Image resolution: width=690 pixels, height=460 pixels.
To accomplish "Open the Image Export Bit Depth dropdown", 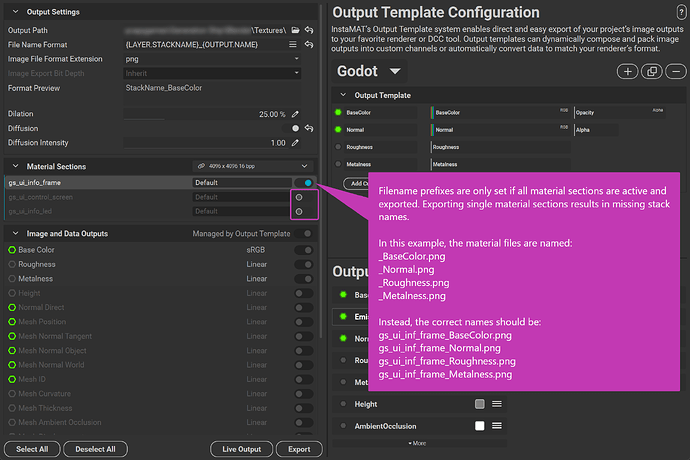I will click(x=212, y=73).
